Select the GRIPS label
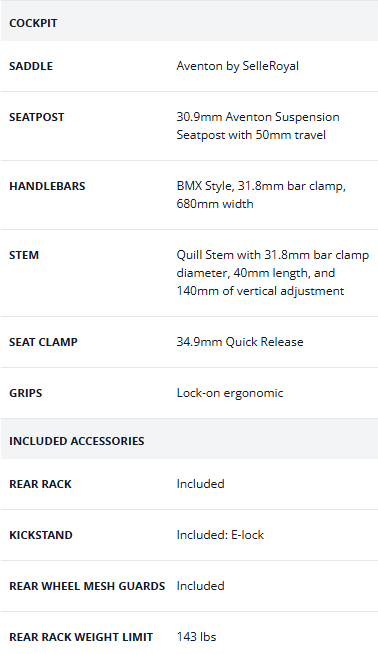378x654 pixels. 25,393
